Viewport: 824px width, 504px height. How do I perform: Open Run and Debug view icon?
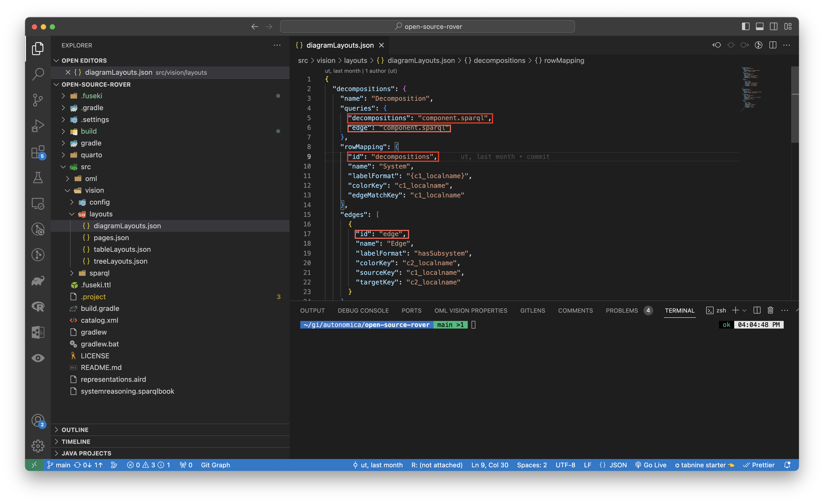click(x=38, y=126)
